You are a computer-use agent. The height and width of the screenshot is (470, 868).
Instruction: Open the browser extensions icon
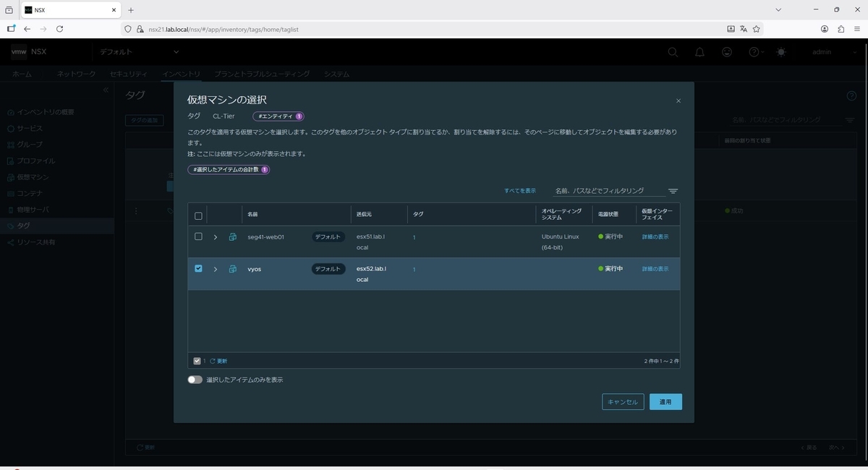tap(841, 29)
